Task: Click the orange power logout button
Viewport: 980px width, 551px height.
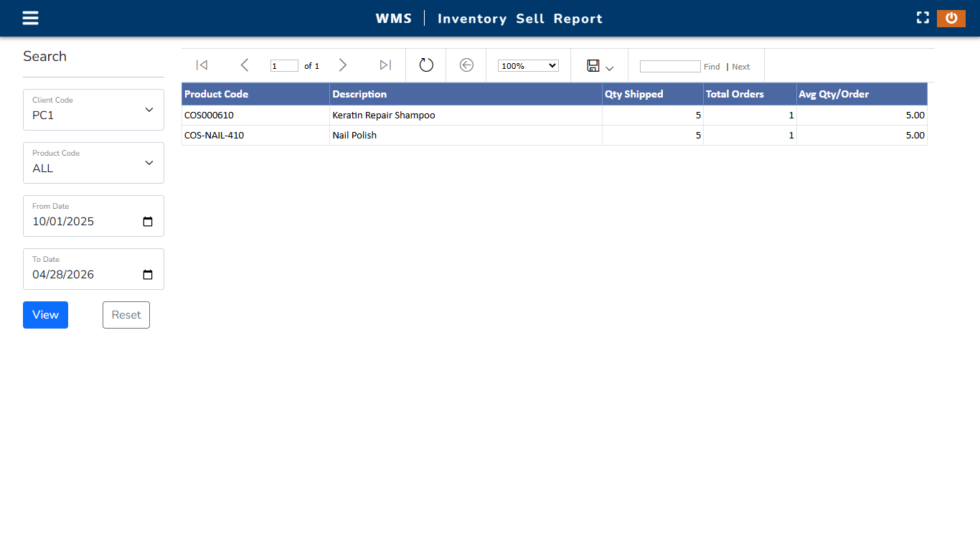Action: pyautogui.click(x=951, y=18)
